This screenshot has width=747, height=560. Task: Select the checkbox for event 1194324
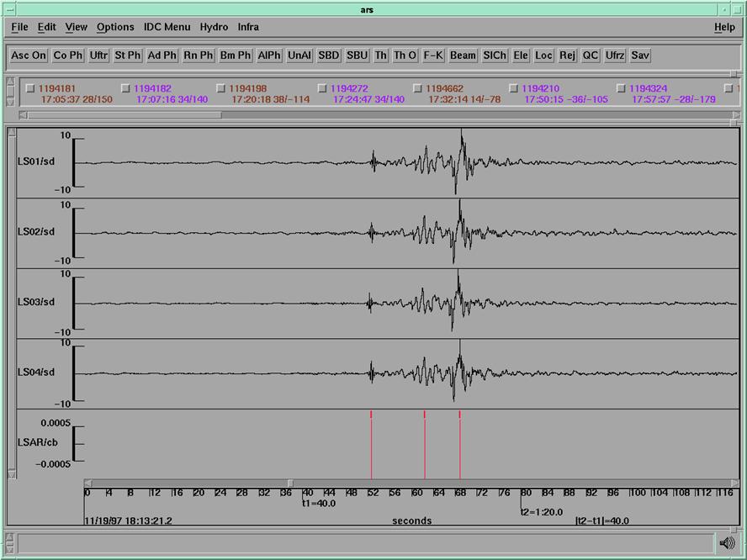pyautogui.click(x=622, y=88)
